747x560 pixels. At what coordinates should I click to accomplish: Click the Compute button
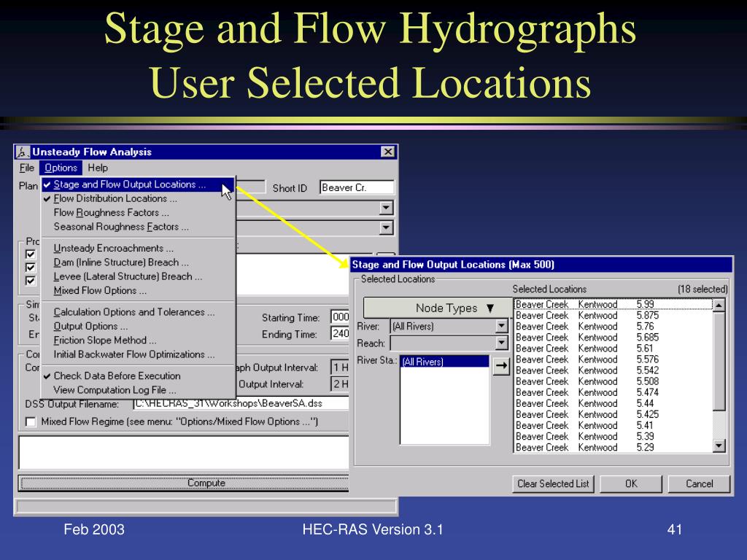(185, 483)
